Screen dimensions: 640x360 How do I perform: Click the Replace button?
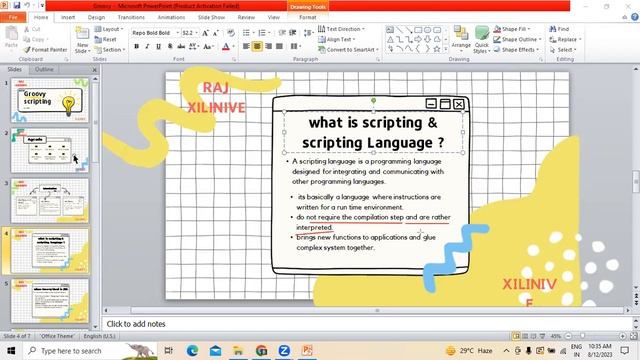tap(565, 39)
